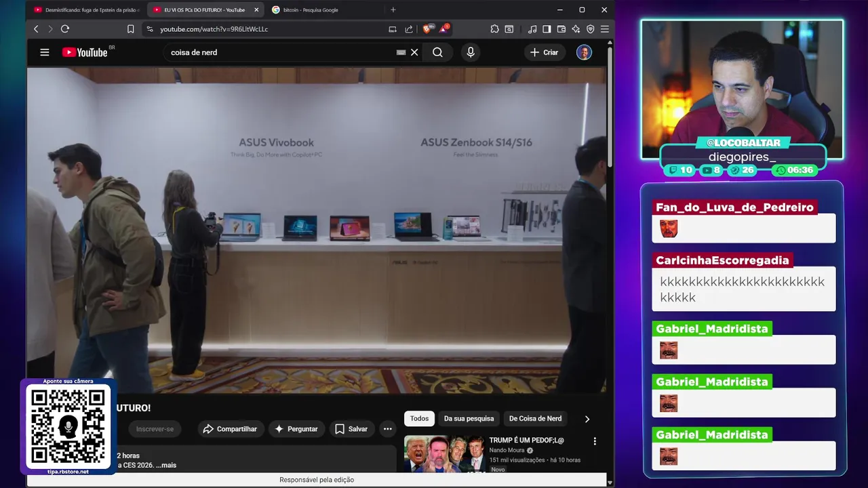Screen dimensions: 868x488
Task: Open the Leo AI sparkle icon in toolbar
Action: pos(576,29)
